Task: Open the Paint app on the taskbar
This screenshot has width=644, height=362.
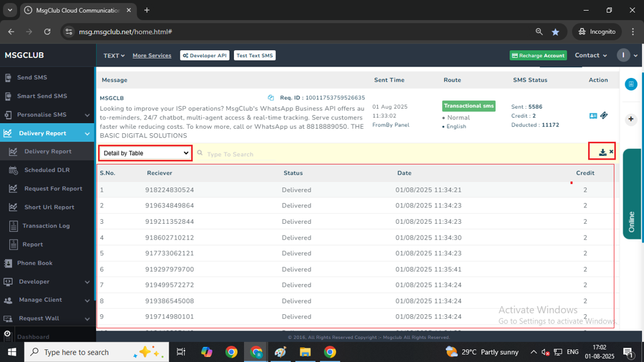Action: pyautogui.click(x=280, y=352)
